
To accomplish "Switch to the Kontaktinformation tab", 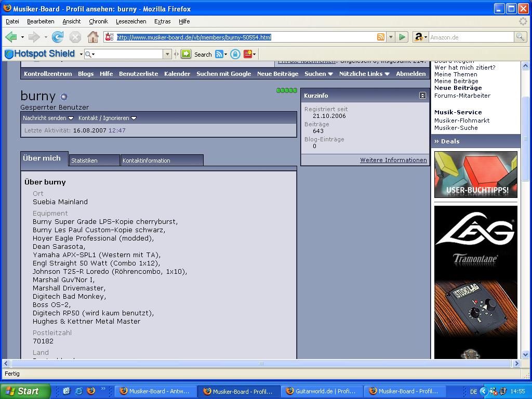I will (162, 161).
